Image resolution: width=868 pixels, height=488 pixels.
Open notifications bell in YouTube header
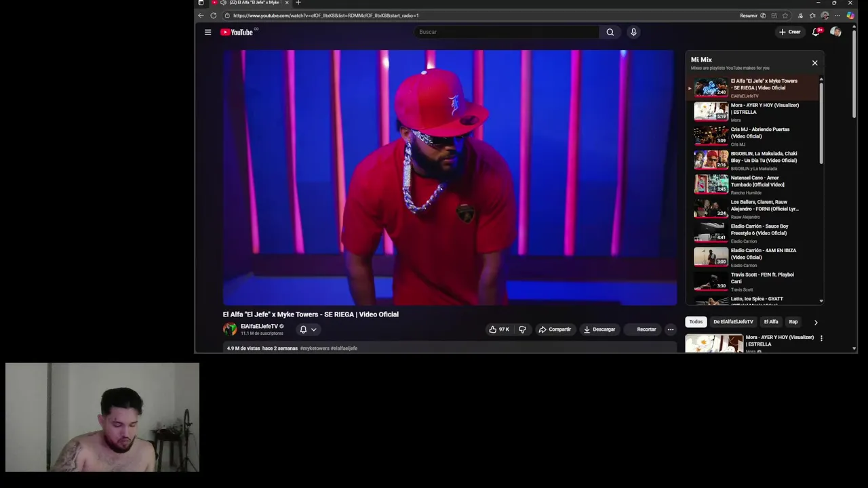[x=816, y=32]
